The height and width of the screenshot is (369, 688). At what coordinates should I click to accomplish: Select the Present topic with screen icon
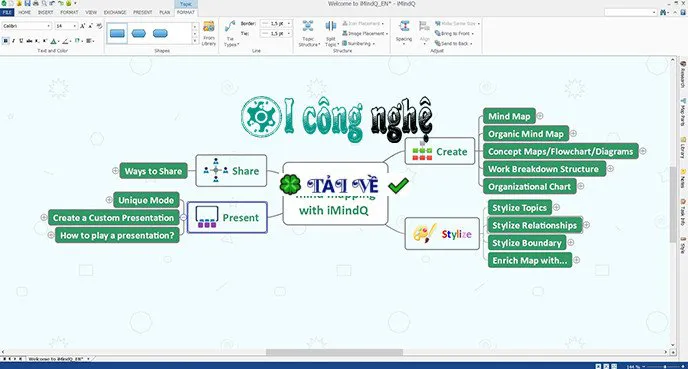227,217
